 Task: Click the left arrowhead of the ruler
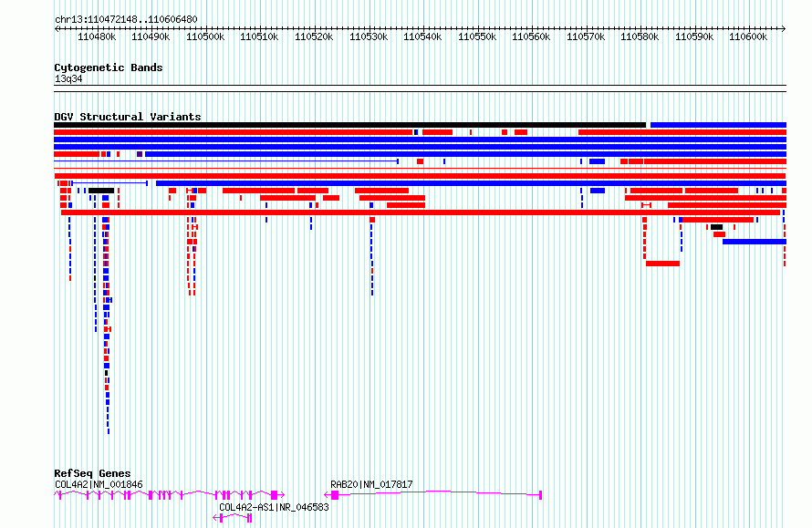click(x=57, y=28)
